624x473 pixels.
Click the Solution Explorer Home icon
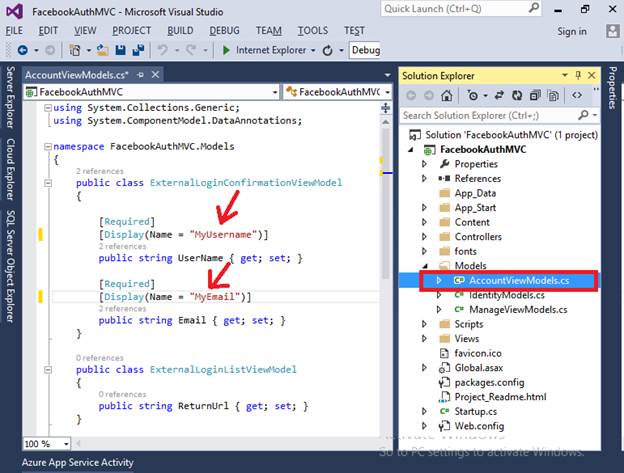coord(447,95)
